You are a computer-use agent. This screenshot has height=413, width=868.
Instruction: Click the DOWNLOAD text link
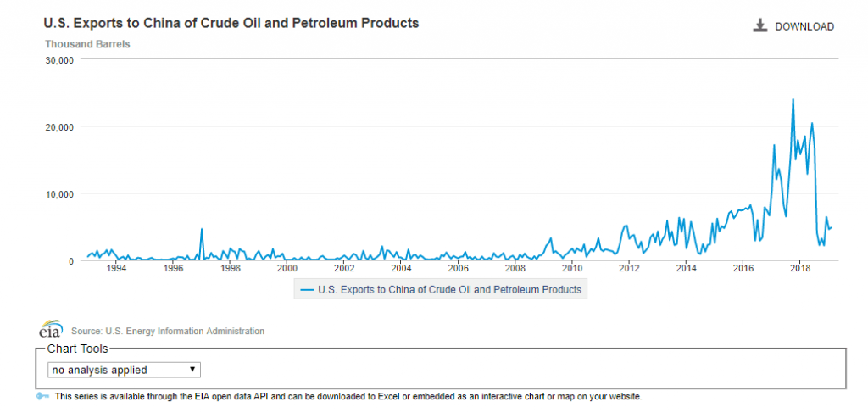point(804,27)
